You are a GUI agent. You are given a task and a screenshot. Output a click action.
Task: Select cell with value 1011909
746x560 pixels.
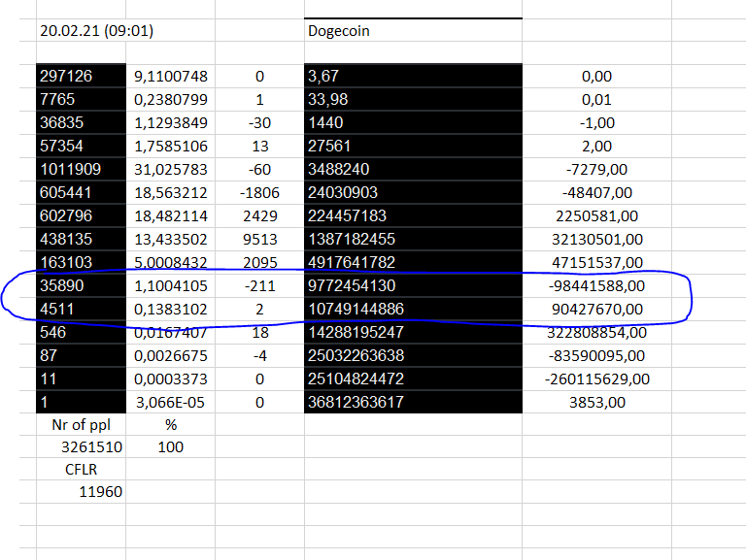click(x=81, y=169)
